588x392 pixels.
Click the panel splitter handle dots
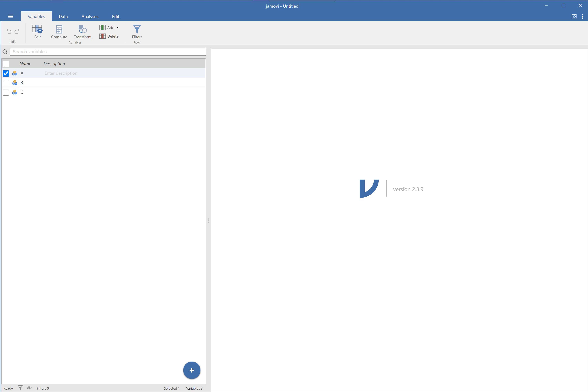tap(209, 221)
